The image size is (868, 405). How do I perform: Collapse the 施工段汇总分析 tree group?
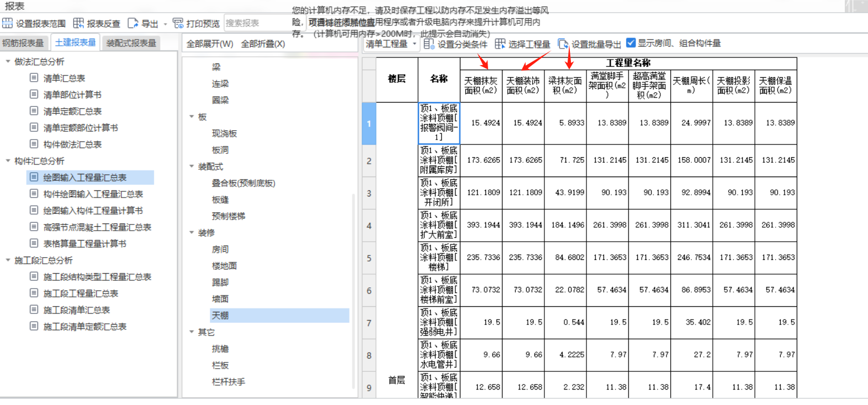8,260
